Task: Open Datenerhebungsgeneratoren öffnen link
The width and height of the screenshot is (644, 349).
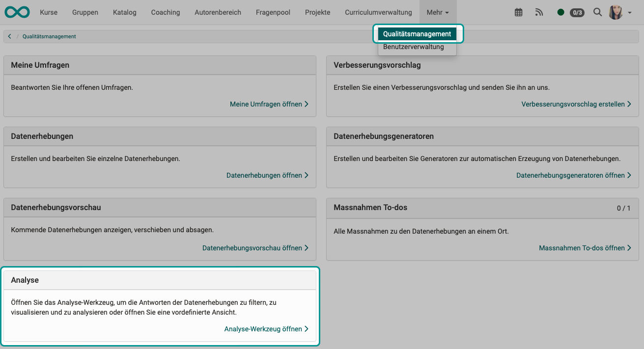Action: click(570, 175)
